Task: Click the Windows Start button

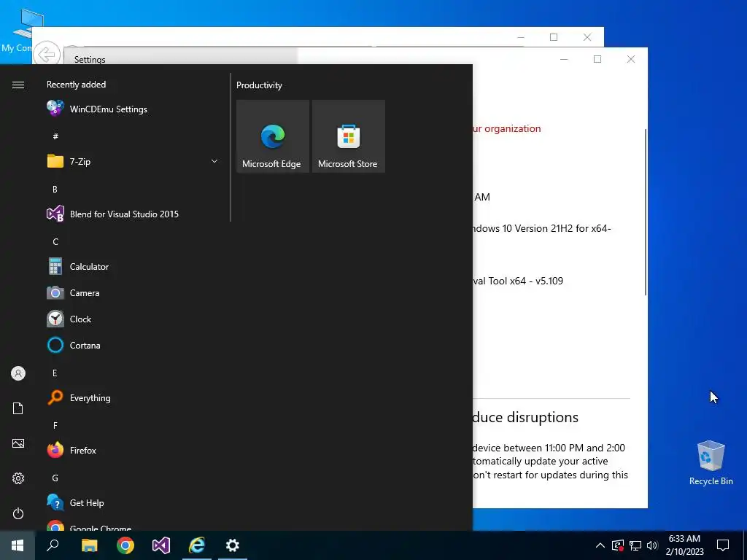Action: pos(18,545)
